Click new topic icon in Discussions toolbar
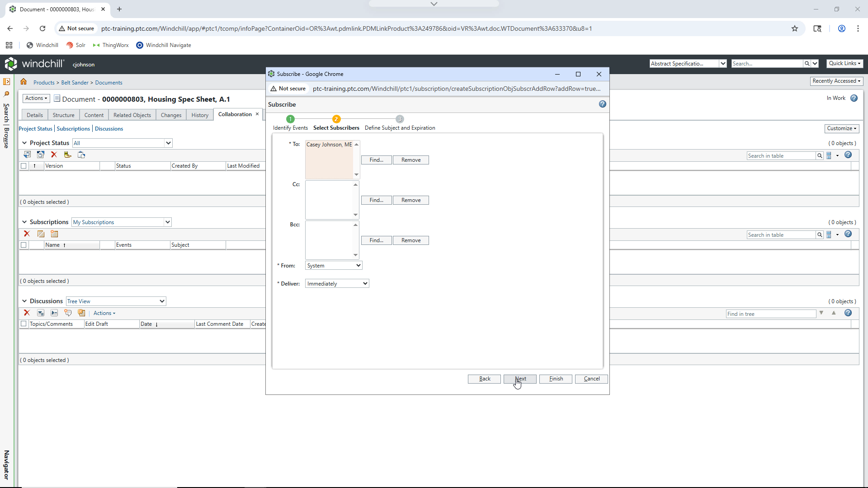 (x=81, y=313)
